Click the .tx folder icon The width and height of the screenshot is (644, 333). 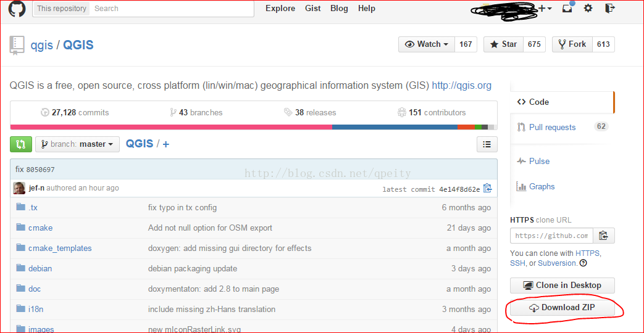click(21, 207)
